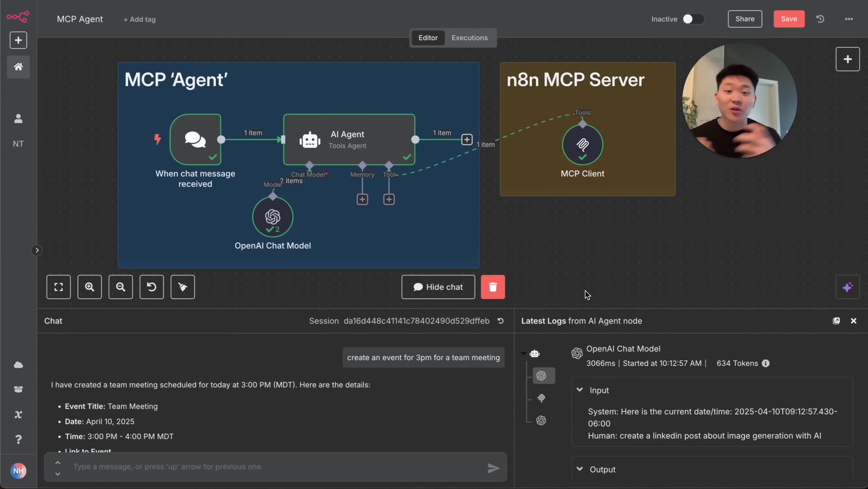
Task: Click the n8n MCP Server sticky note title
Action: (x=576, y=80)
